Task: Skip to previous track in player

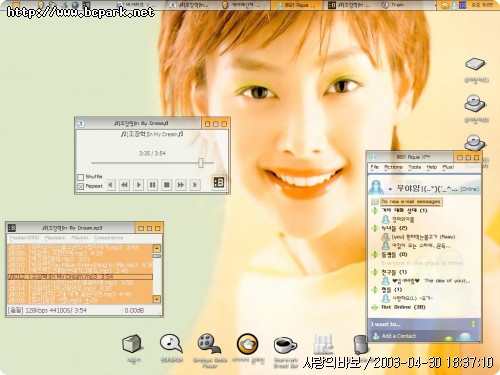Action: tap(110, 185)
